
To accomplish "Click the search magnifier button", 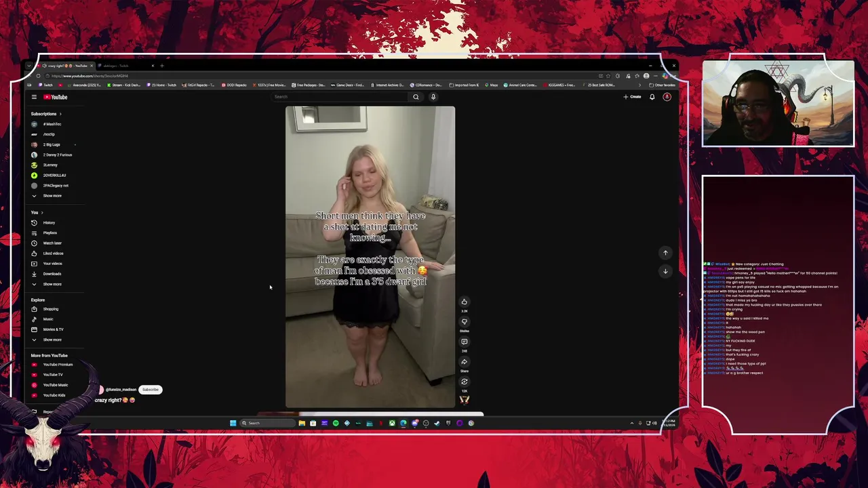I will (416, 97).
